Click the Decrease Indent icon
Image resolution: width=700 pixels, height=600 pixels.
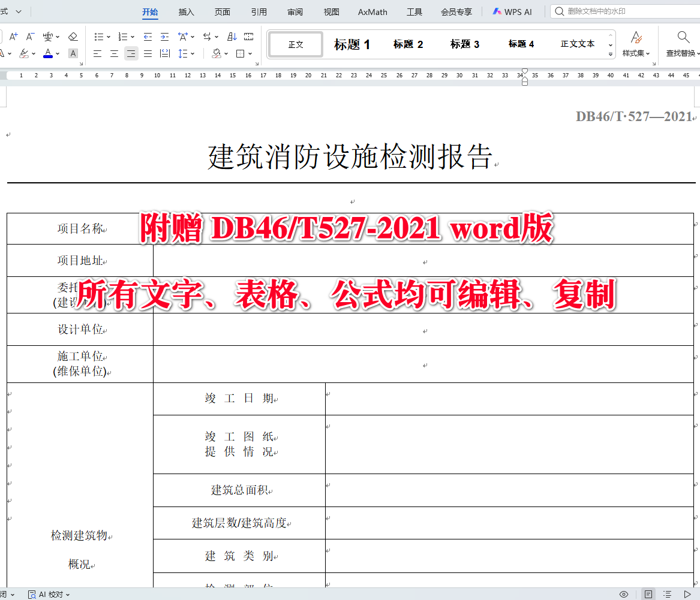[x=148, y=37]
